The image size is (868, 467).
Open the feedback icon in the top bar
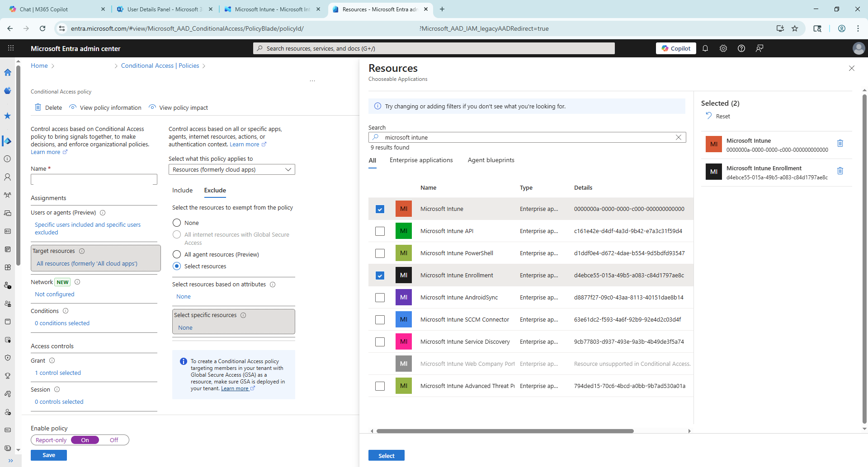click(x=759, y=48)
